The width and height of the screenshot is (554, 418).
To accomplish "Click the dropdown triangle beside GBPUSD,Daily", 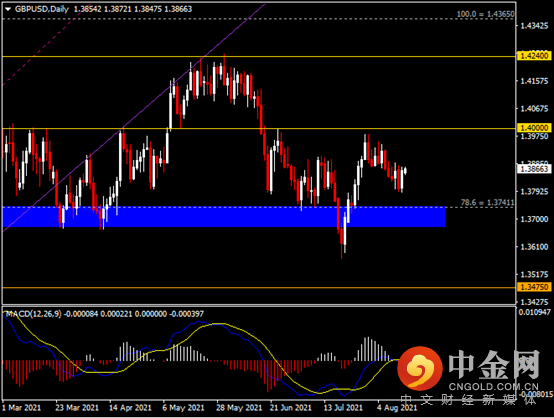I will tap(7, 9).
